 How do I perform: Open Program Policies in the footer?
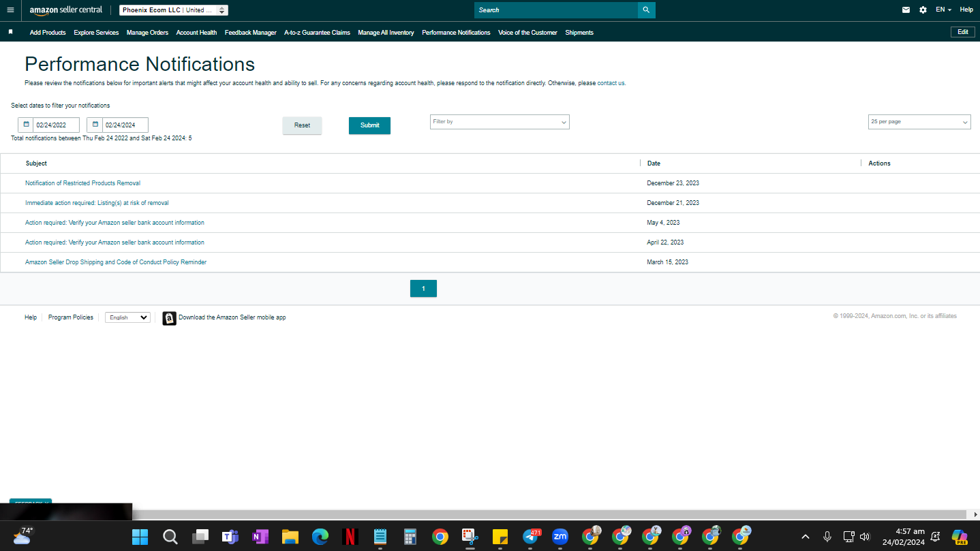point(71,317)
